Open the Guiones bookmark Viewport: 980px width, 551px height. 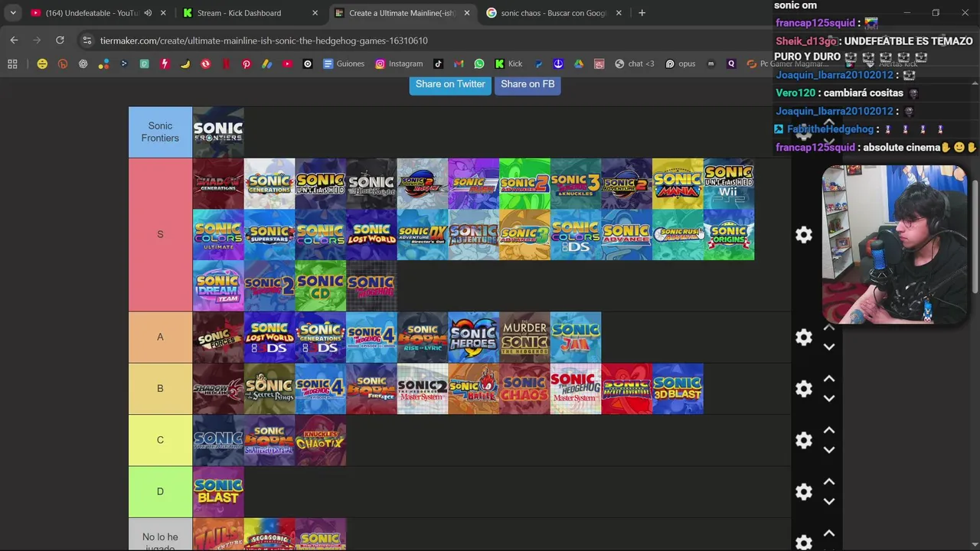pos(343,64)
